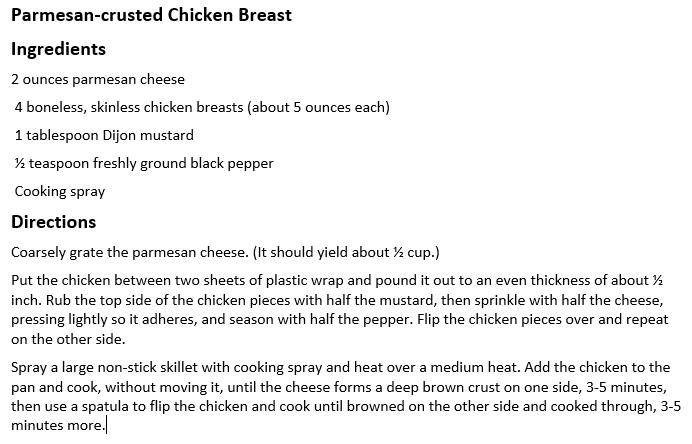692x444 pixels.
Task: Click '(about 5 ounces each)' text
Action: [x=318, y=107]
